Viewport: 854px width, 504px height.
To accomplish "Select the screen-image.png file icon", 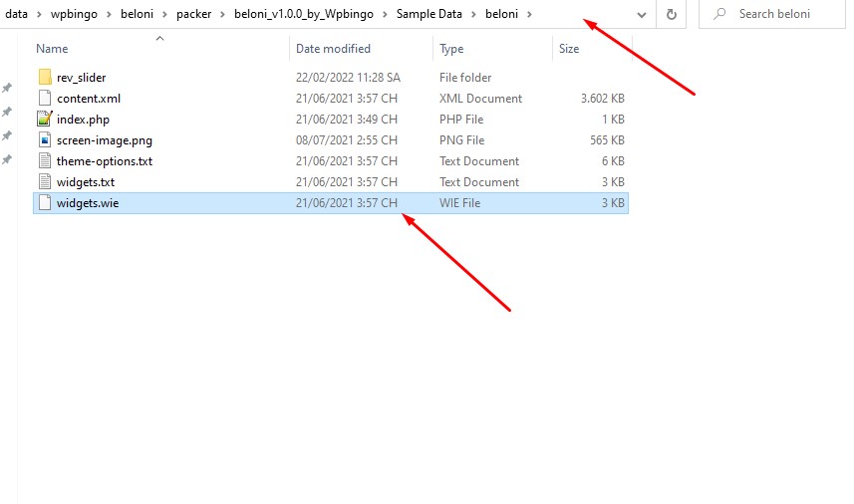I will (x=45, y=139).
